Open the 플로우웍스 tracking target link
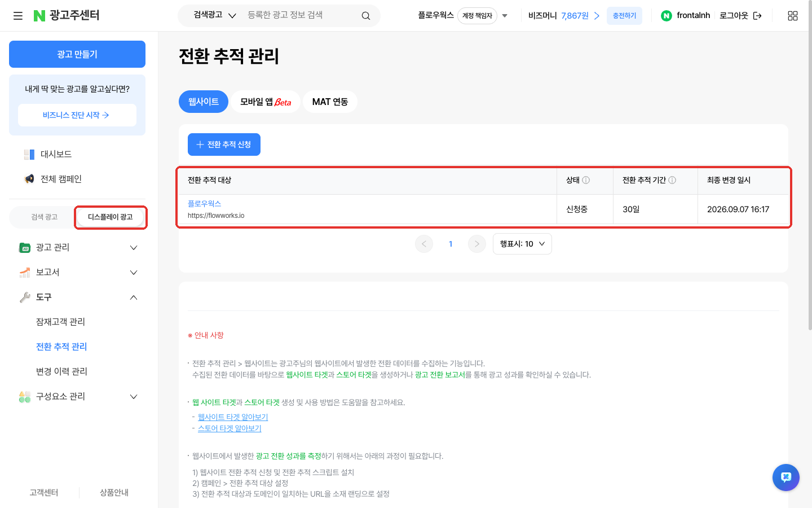This screenshot has width=812, height=508. (x=204, y=204)
